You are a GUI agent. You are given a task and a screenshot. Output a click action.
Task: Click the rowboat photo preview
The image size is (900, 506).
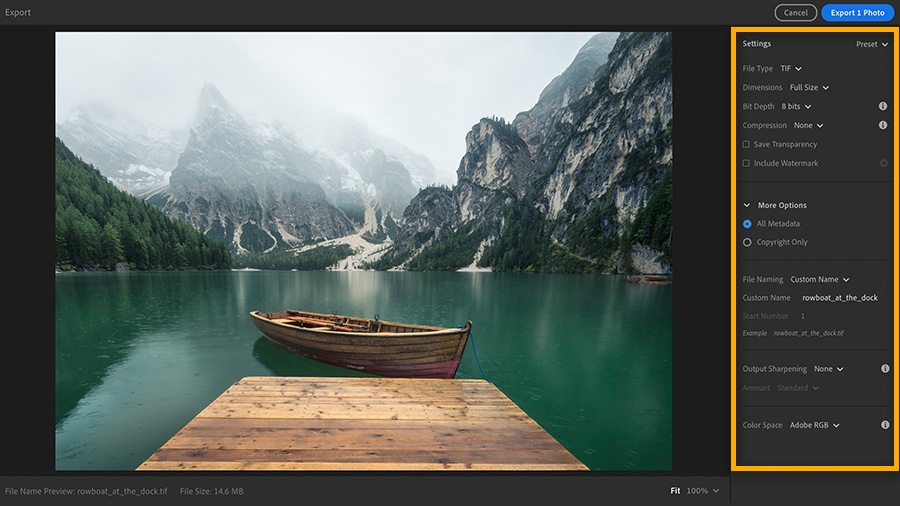coord(363,251)
